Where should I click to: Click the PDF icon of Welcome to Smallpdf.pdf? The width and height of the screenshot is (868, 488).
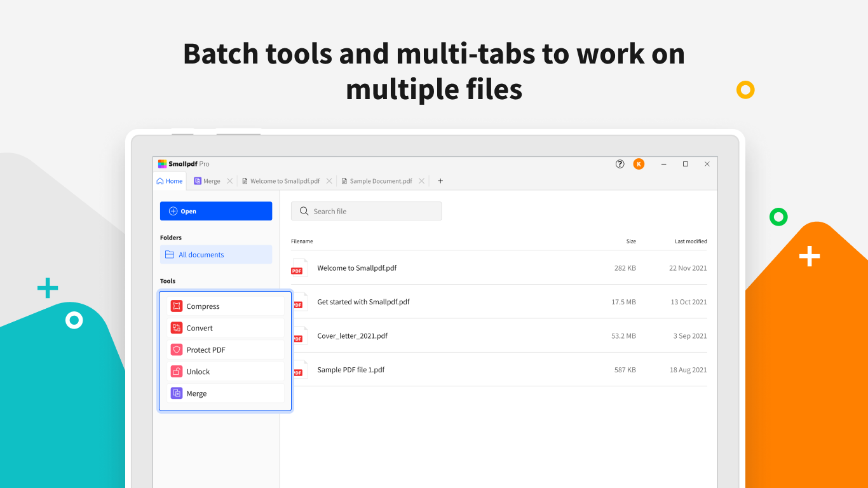pyautogui.click(x=299, y=268)
